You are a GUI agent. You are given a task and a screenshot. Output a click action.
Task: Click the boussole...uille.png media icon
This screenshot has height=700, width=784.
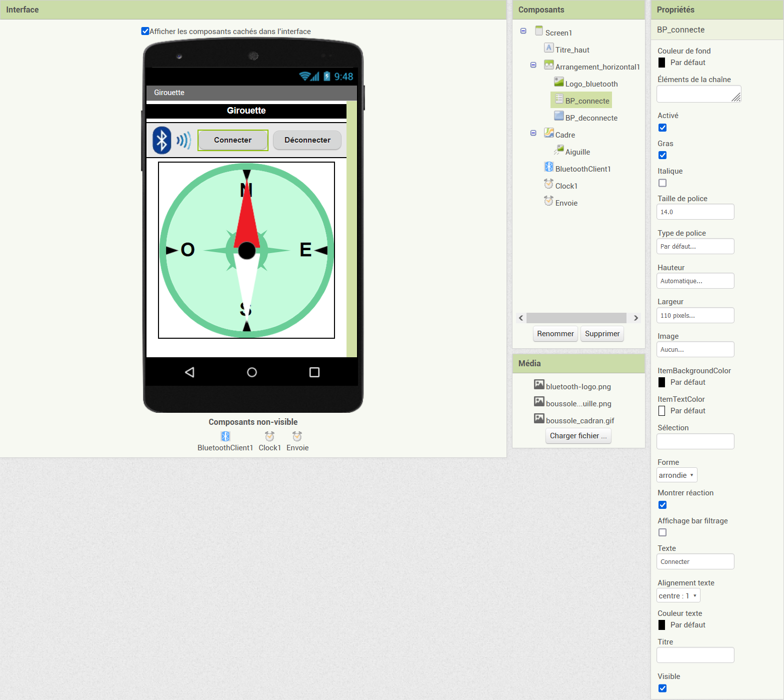click(539, 401)
